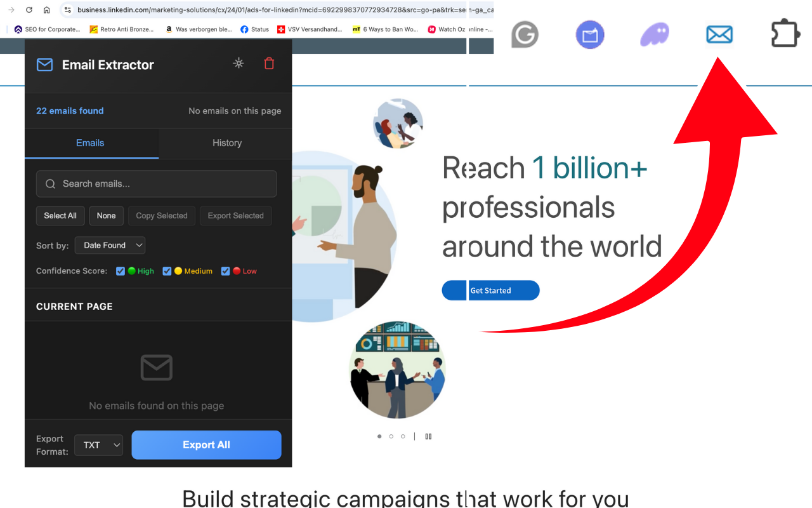
Task: Click the LinkedIn URL address bar
Action: point(284,10)
